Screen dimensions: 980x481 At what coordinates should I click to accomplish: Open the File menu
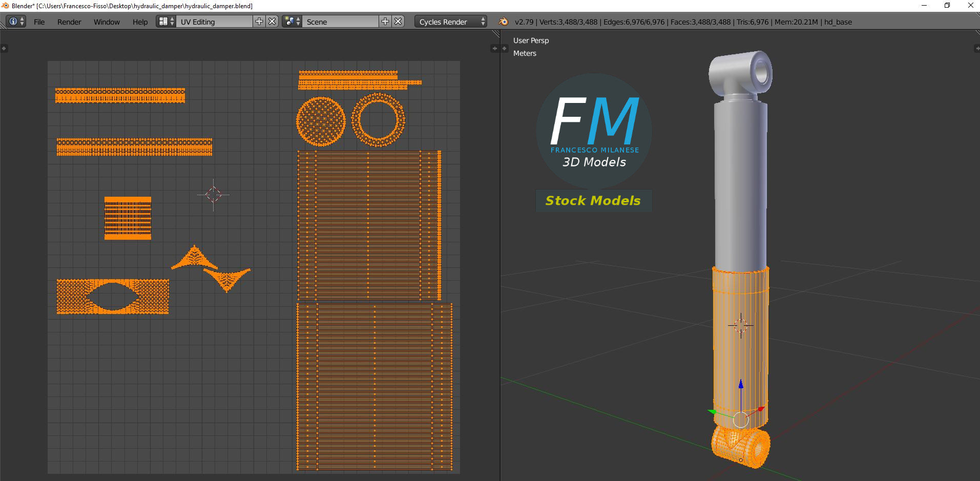click(39, 22)
